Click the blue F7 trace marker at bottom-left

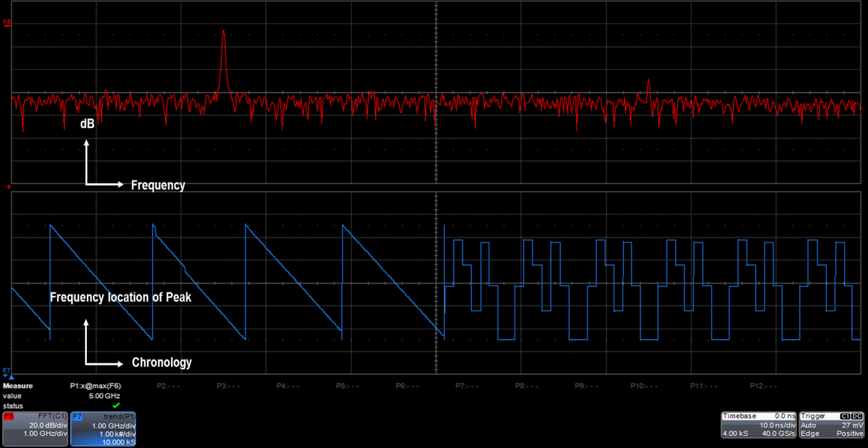point(6,371)
